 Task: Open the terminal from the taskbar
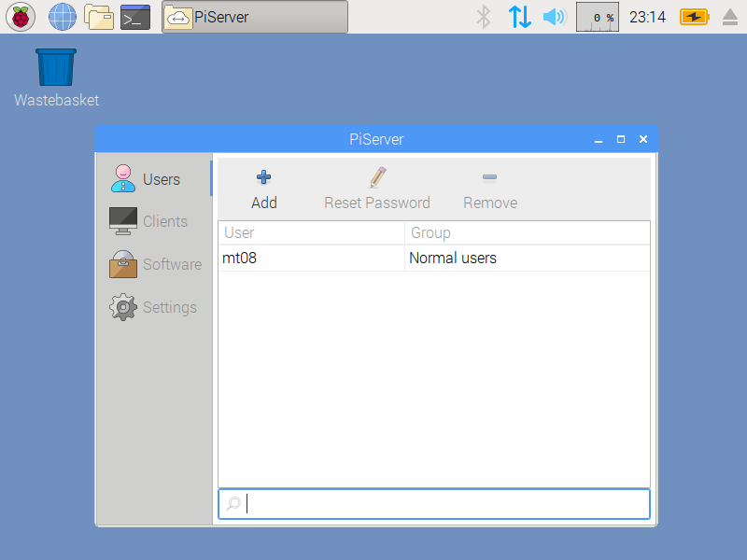134,17
